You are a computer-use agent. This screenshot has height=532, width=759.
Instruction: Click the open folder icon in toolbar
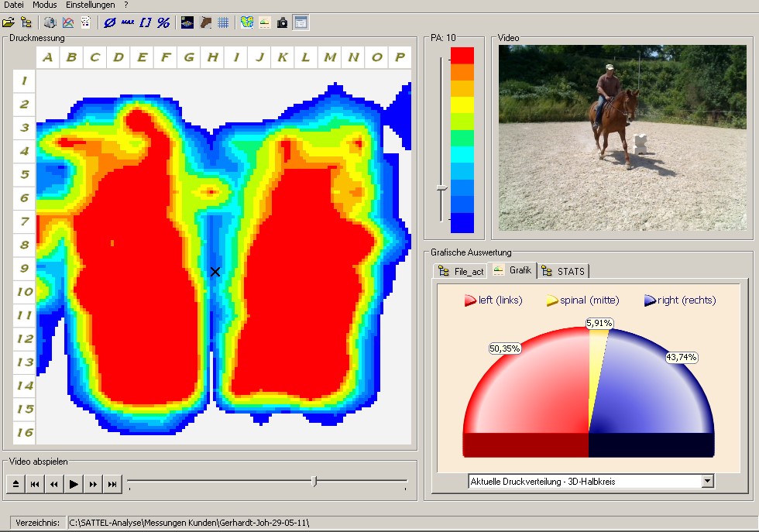(x=9, y=22)
